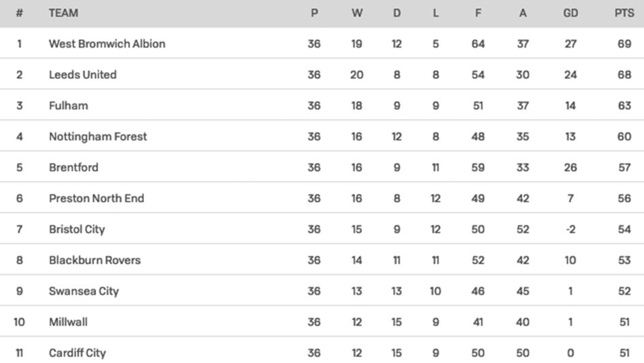Click the P played column header

[x=314, y=13]
